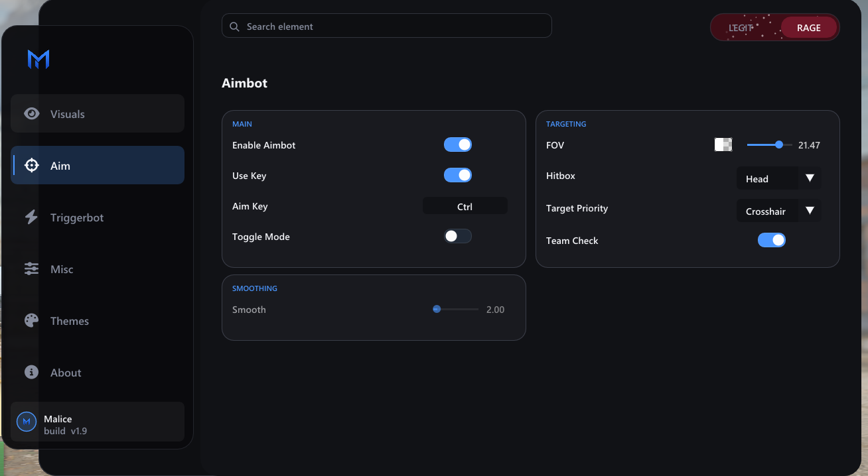The width and height of the screenshot is (868, 476).
Task: Enable the Toggle Mode switch
Action: tap(458, 236)
